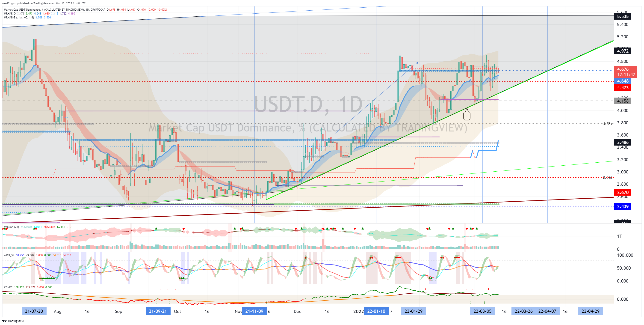Screen dimensions: 644x325
Task: Click the 22-04-07 date marker
Action: click(x=547, y=311)
